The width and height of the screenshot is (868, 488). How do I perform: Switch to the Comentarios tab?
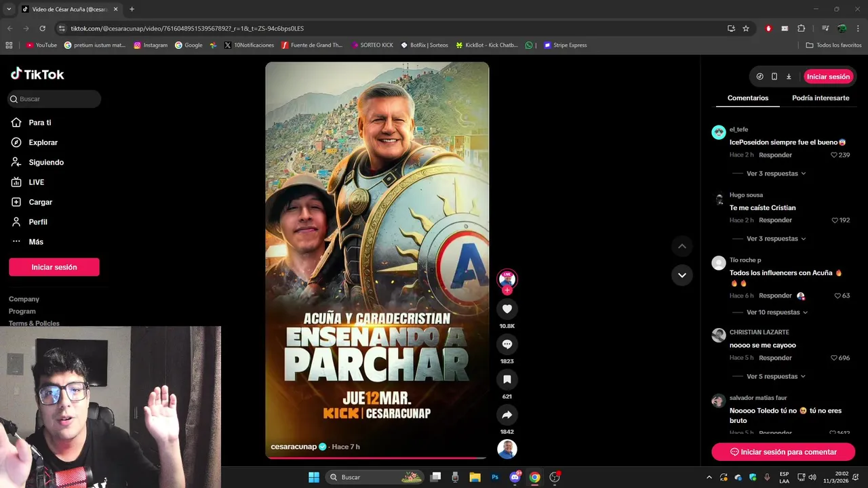pos(748,98)
